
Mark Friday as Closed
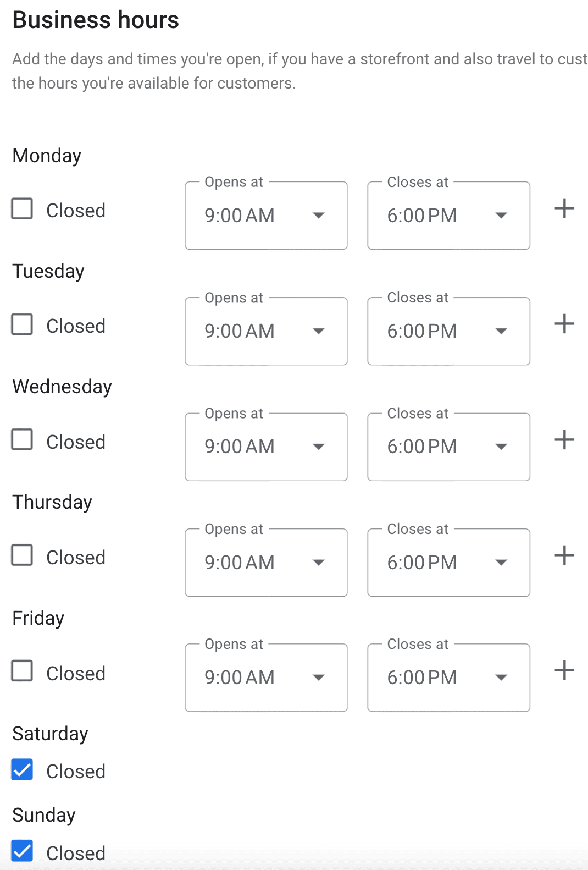tap(22, 671)
